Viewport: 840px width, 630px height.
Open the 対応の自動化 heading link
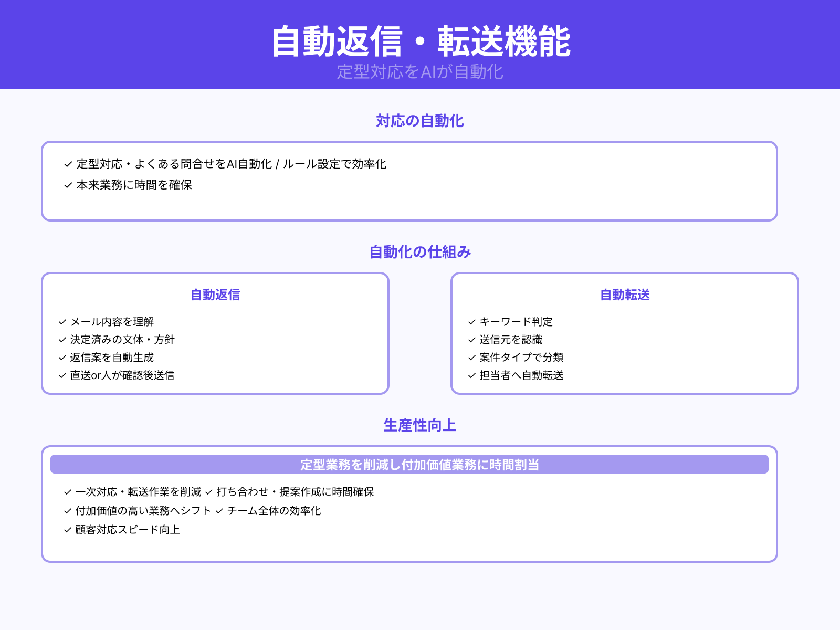coord(419,121)
